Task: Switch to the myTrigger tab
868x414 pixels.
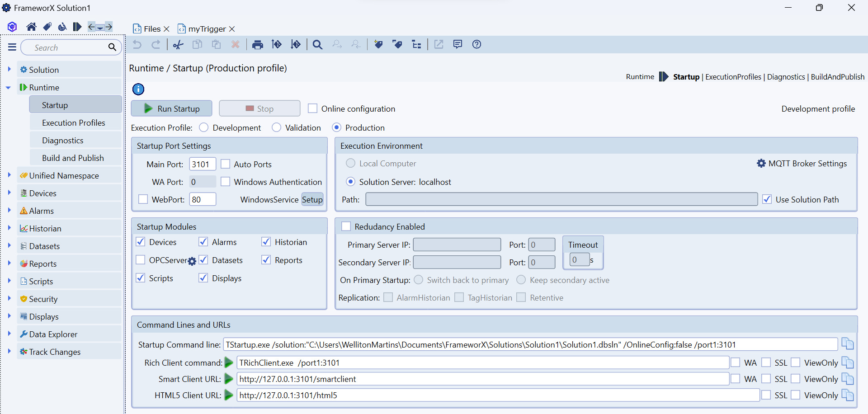Action: [x=207, y=29]
